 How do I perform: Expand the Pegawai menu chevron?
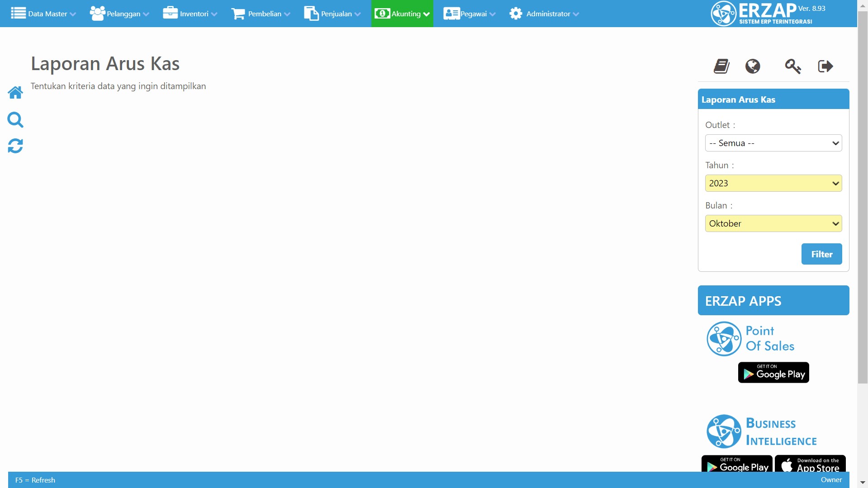[x=493, y=14]
